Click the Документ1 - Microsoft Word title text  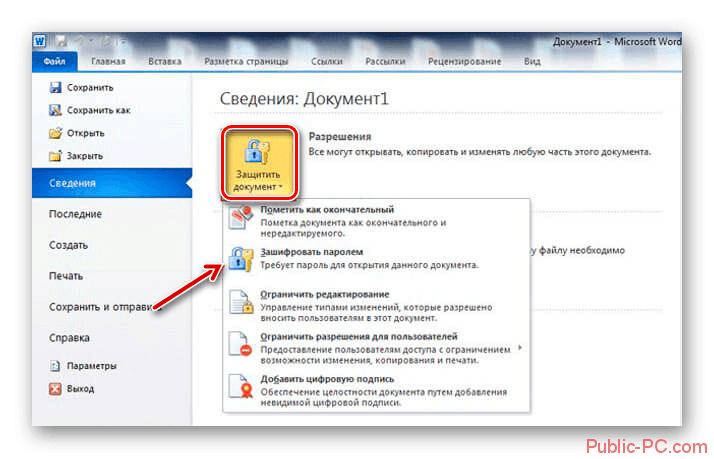pyautogui.click(x=617, y=41)
